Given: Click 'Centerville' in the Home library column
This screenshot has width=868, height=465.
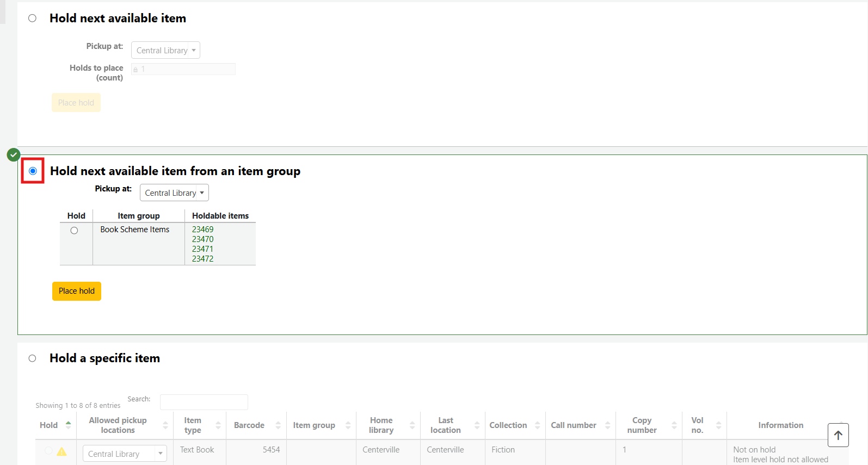Looking at the screenshot, I should click(x=381, y=450).
